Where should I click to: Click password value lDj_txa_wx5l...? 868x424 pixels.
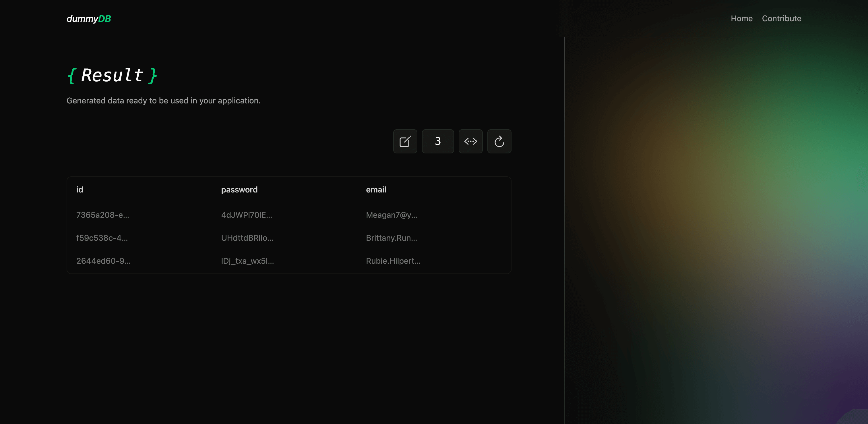tap(247, 261)
